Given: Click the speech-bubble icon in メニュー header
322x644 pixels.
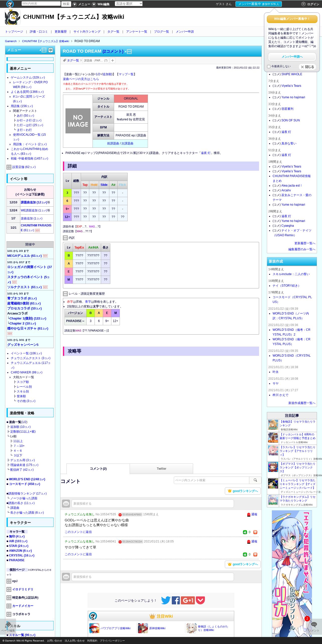Looking at the screenshot, I should 51,50.
